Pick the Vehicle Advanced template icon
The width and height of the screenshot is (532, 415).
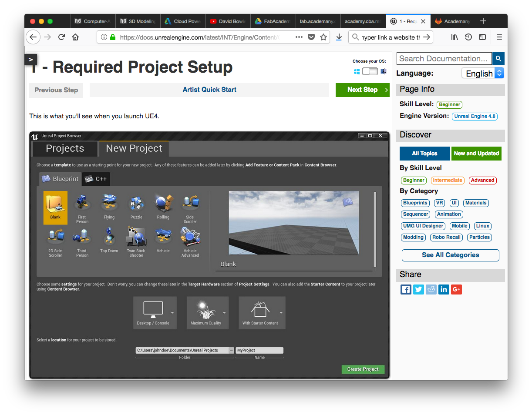[x=190, y=237]
